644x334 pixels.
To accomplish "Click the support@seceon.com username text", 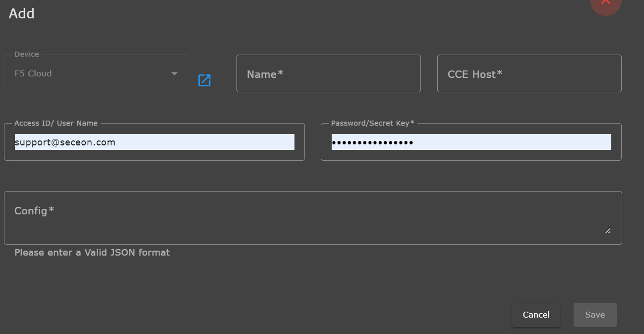I will pyautogui.click(x=65, y=142).
